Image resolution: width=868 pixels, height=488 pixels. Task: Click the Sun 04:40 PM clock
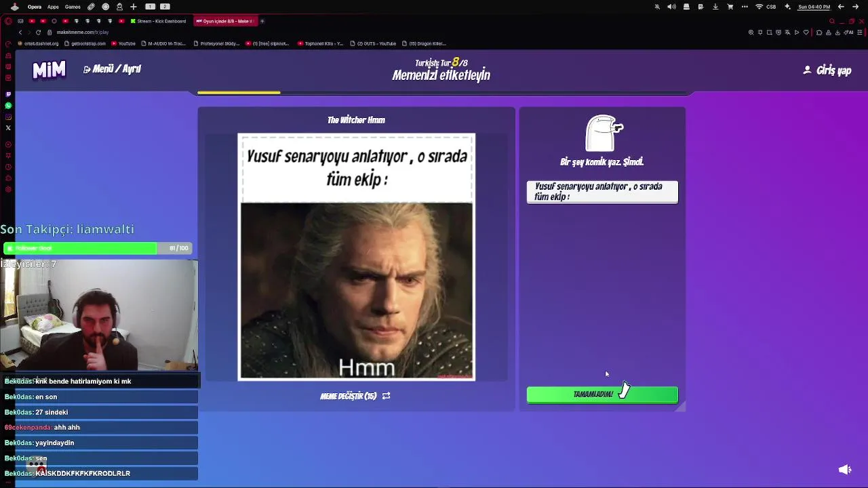pyautogui.click(x=814, y=7)
